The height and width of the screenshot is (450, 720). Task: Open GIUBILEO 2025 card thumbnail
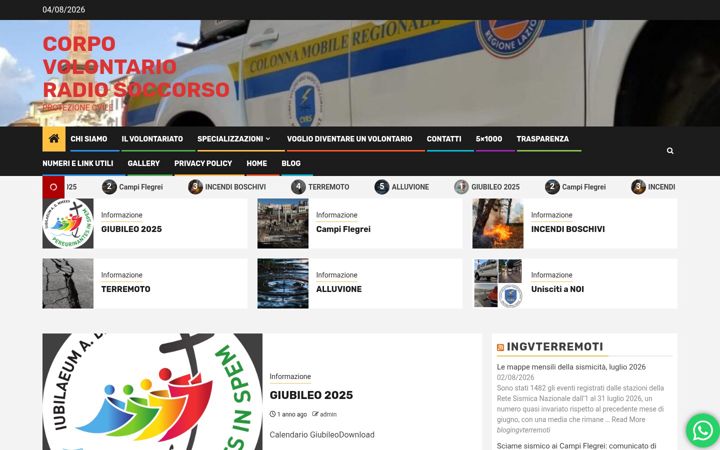[x=68, y=224]
